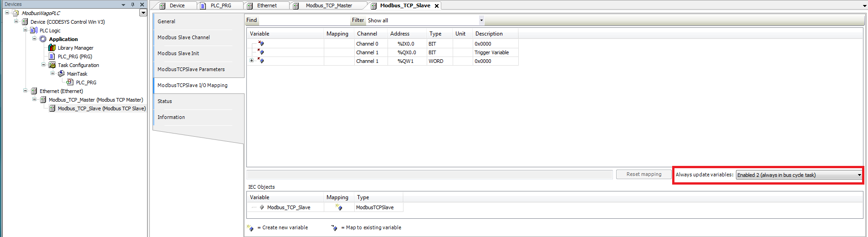Click the Application gear icon in tree
Image resolution: width=868 pixels, height=237 pixels.
coord(43,39)
